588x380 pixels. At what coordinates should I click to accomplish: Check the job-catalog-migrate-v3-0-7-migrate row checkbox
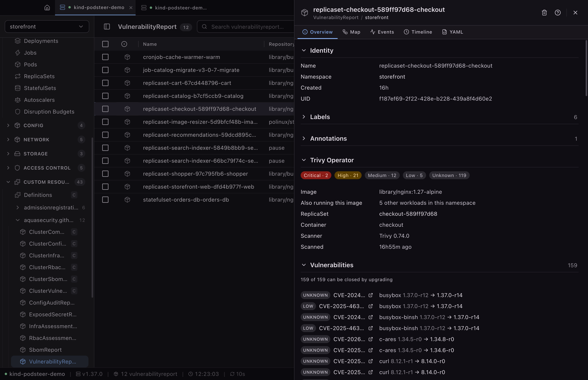pos(105,70)
